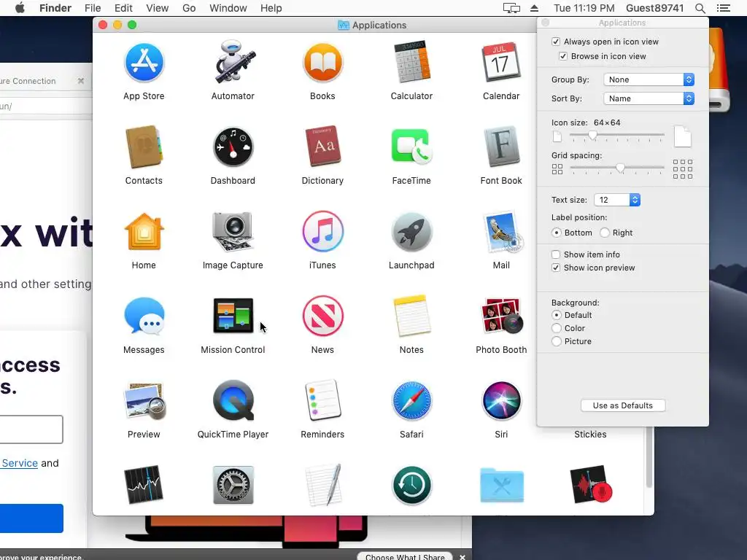Click the blue button in browser window
747x560 pixels.
(31, 518)
